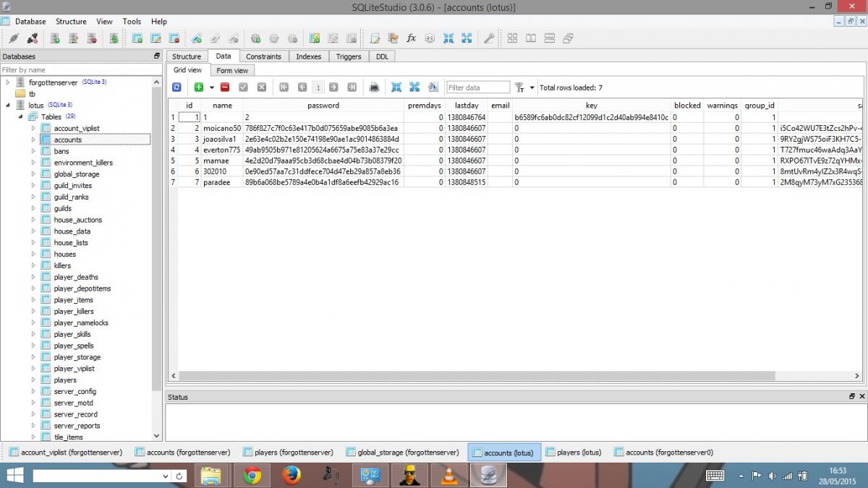
Task: Insert a new row with green plus
Action: 199,87
